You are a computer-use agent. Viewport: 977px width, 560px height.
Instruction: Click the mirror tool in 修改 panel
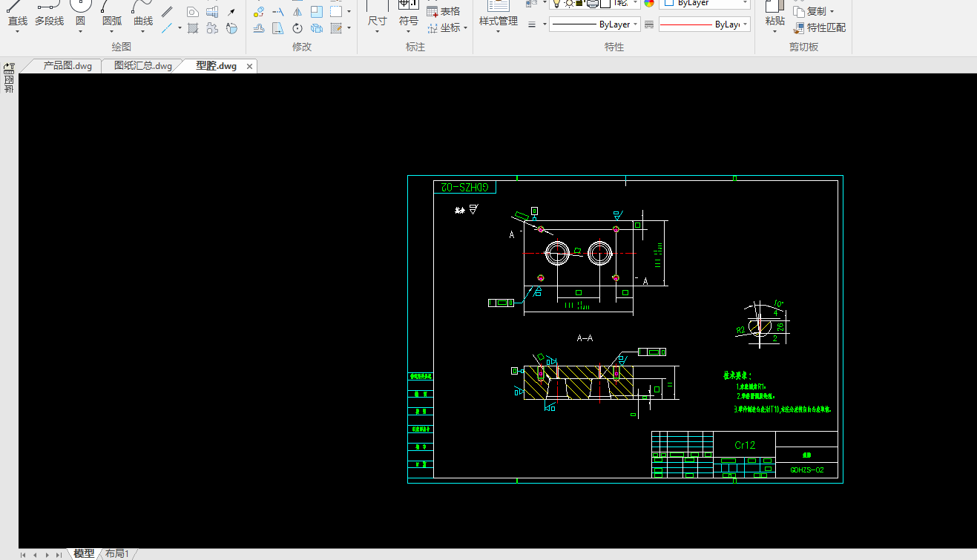297,12
